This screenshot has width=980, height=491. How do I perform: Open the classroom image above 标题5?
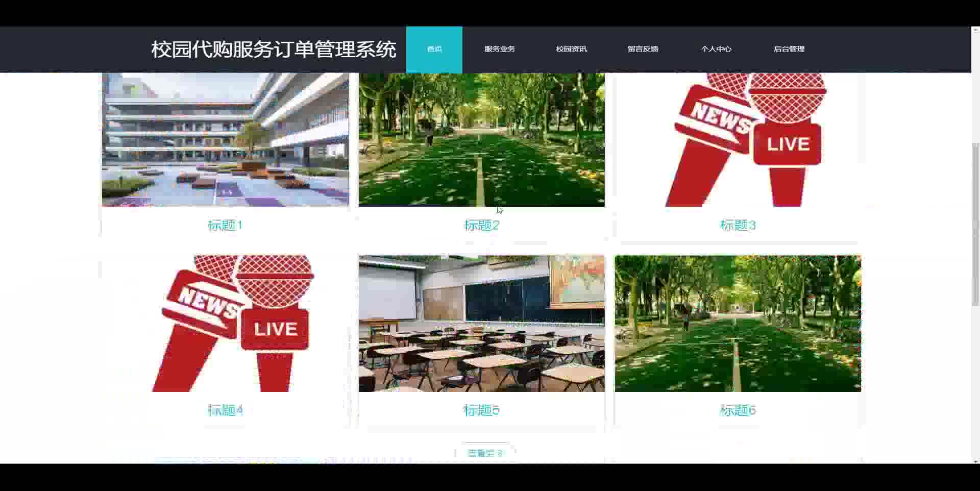(x=482, y=324)
